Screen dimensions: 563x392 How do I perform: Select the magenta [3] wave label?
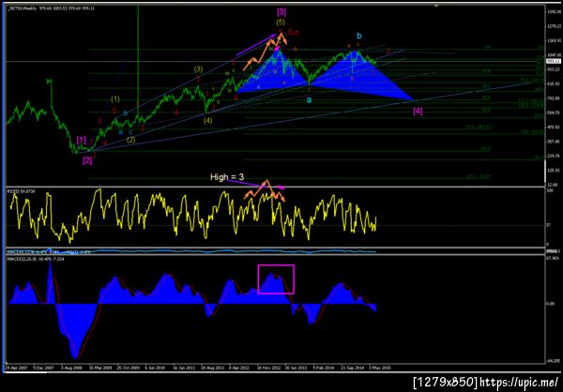pos(281,12)
